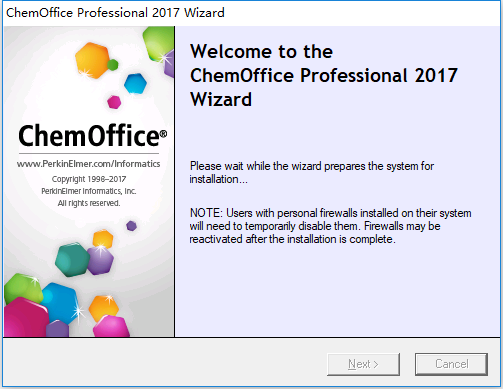Click the large magenta hexagon at bottom left
Viewport: 503px width, 389px height.
click(26, 317)
